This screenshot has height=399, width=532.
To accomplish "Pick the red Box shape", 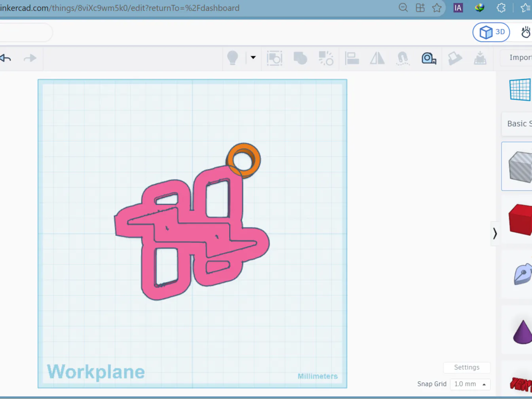I will [520, 219].
